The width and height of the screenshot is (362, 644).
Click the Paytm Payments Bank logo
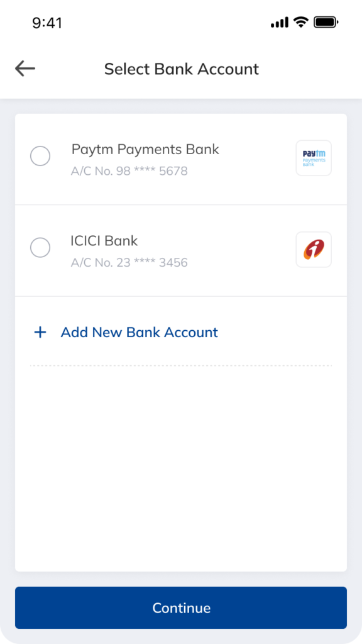pyautogui.click(x=313, y=158)
